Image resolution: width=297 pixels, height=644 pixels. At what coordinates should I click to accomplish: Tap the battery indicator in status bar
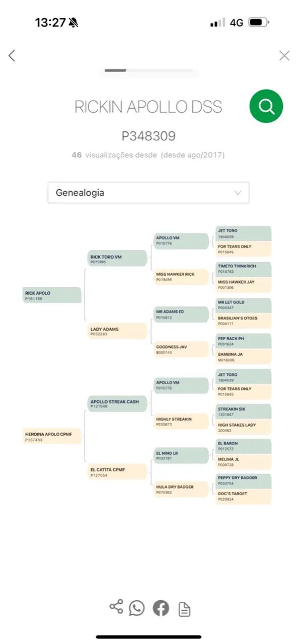click(x=259, y=23)
